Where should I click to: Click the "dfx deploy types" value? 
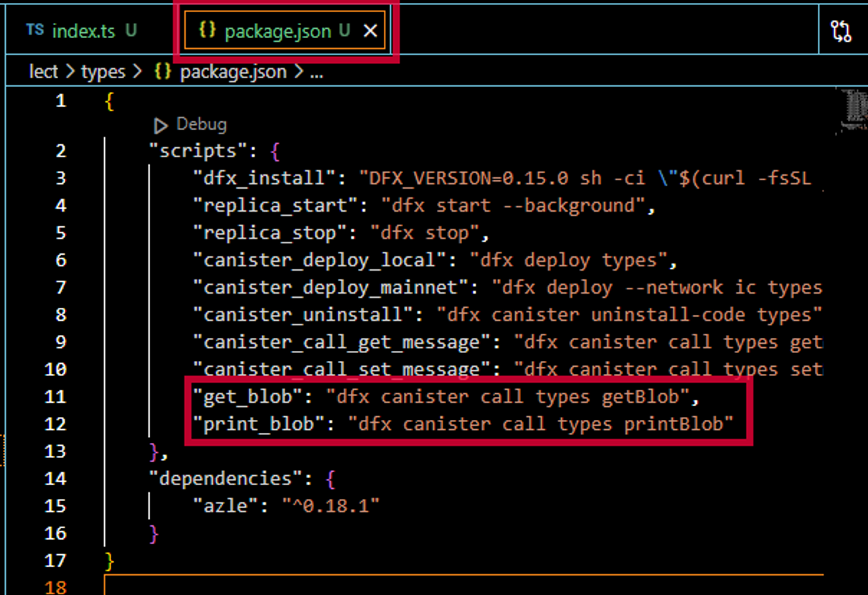568,260
